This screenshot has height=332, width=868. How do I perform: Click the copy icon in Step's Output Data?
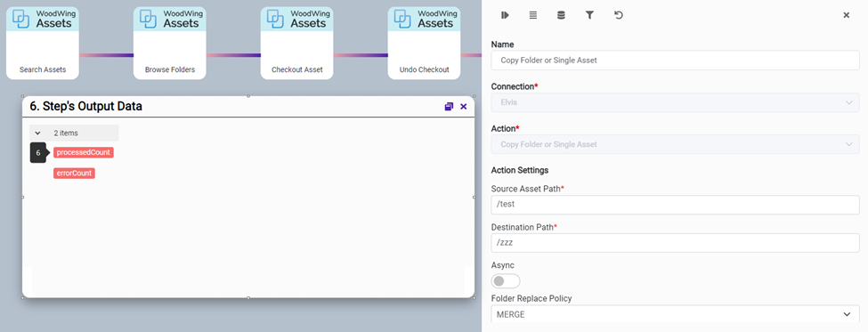(x=449, y=106)
